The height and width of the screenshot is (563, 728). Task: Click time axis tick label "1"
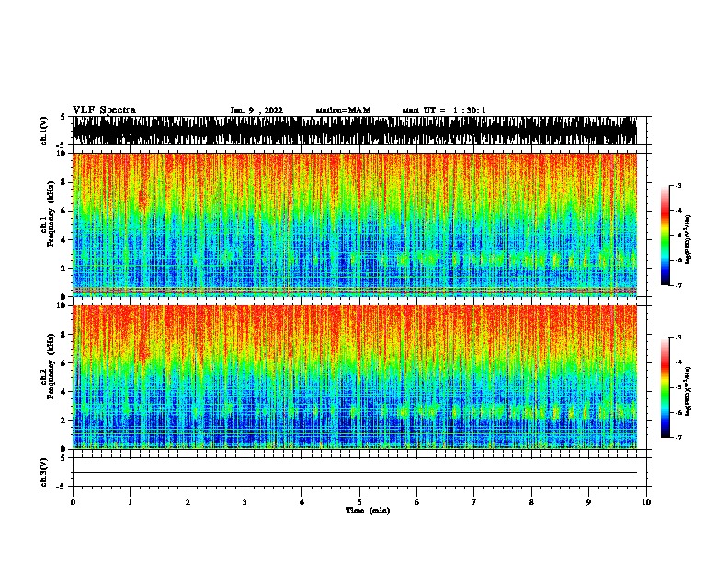pyautogui.click(x=130, y=502)
